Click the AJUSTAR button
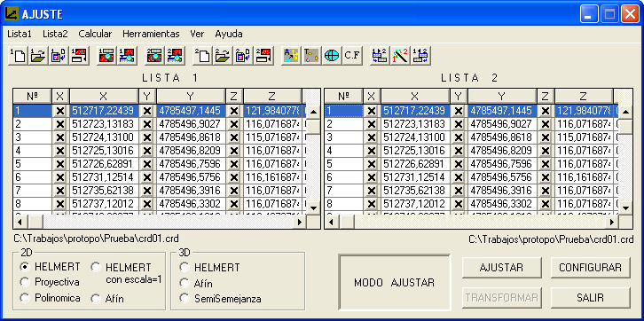 pyautogui.click(x=501, y=268)
